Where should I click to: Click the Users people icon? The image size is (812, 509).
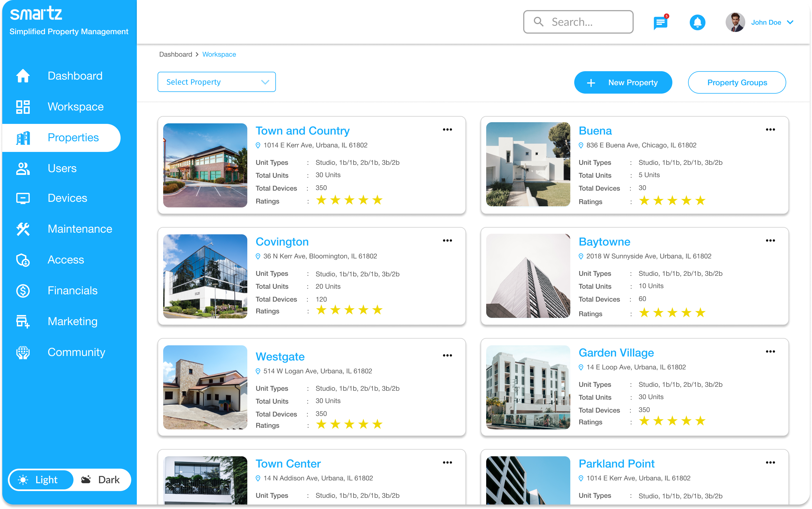tap(23, 168)
